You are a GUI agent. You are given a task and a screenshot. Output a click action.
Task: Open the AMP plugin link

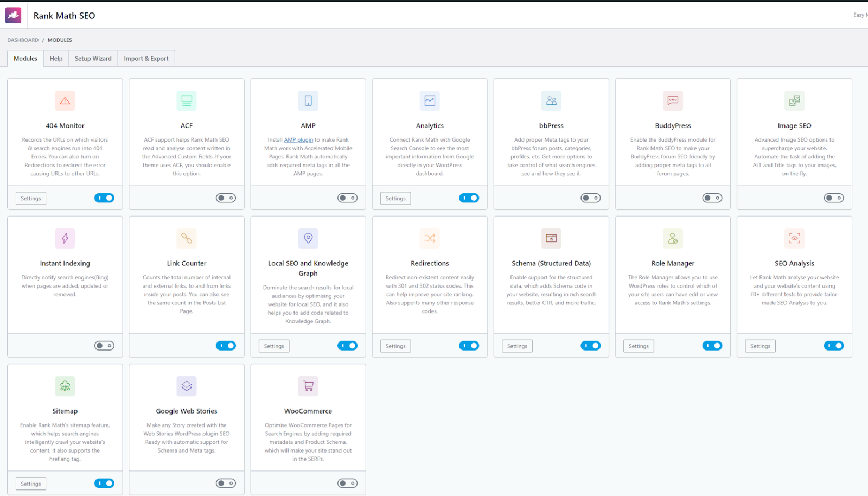[x=298, y=140]
